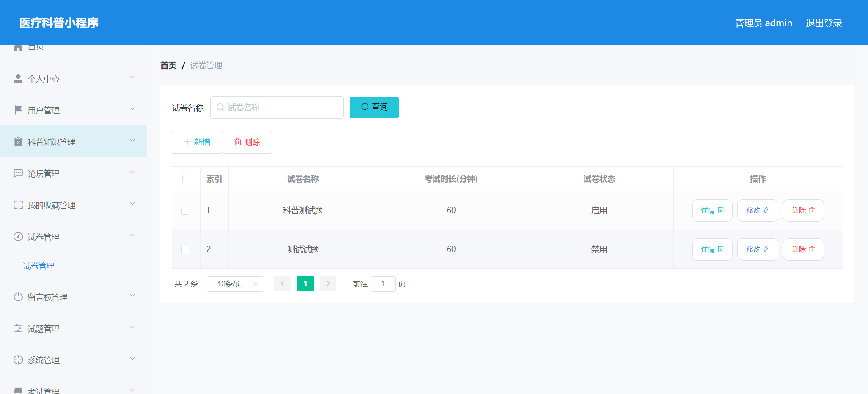868x394 pixels.
Task: Open the 个人中心 sidebar menu
Action: click(73, 79)
